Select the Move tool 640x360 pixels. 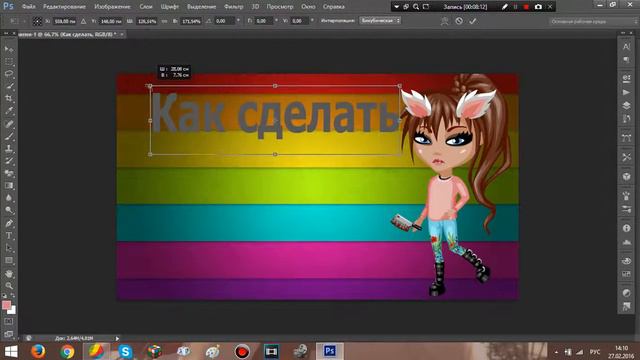pyautogui.click(x=9, y=49)
